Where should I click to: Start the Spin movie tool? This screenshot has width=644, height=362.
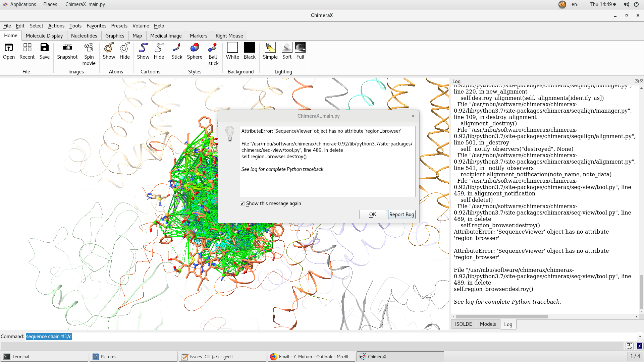(89, 48)
